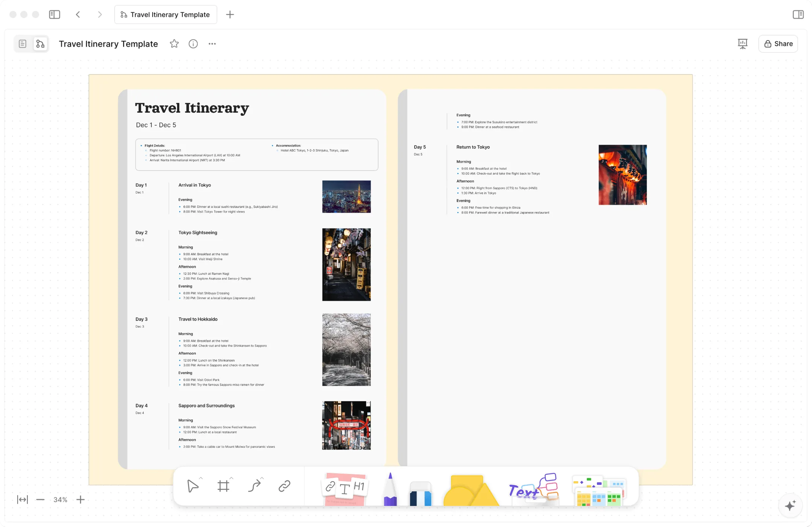Click the document title in the header
812x527 pixels.
(108, 44)
